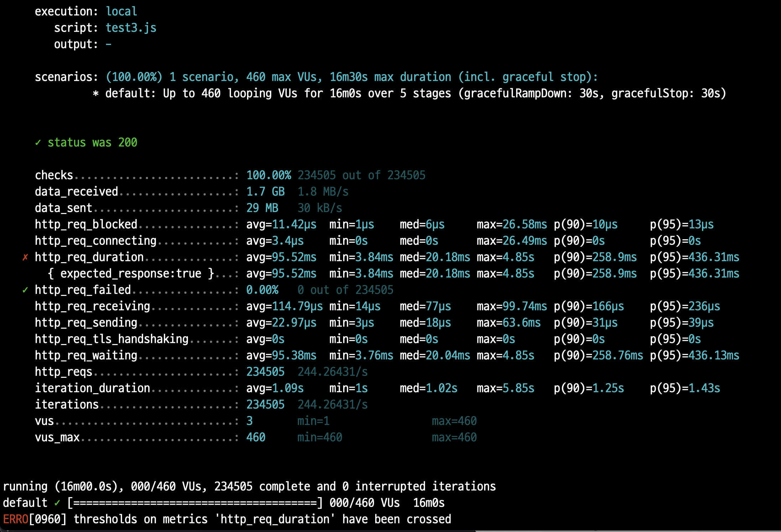Click the data_sent 29 MB value
The width and height of the screenshot is (781, 532).
[x=262, y=208]
